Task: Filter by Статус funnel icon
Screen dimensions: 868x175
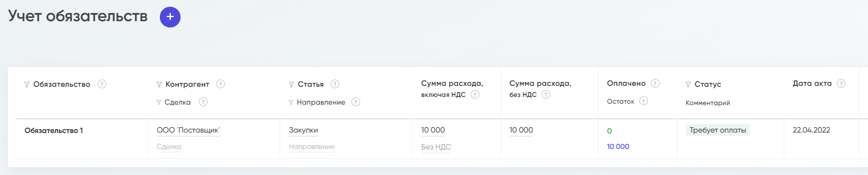Action: coord(688,85)
